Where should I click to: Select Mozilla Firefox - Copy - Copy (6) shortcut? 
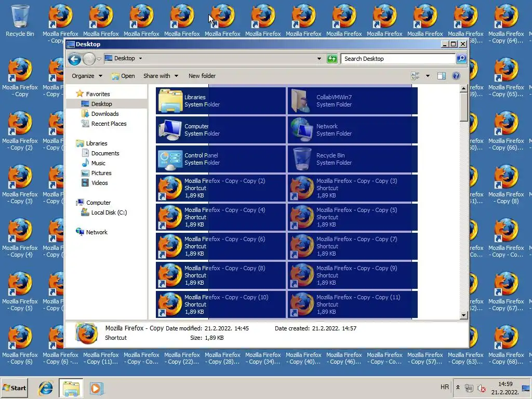tap(221, 246)
